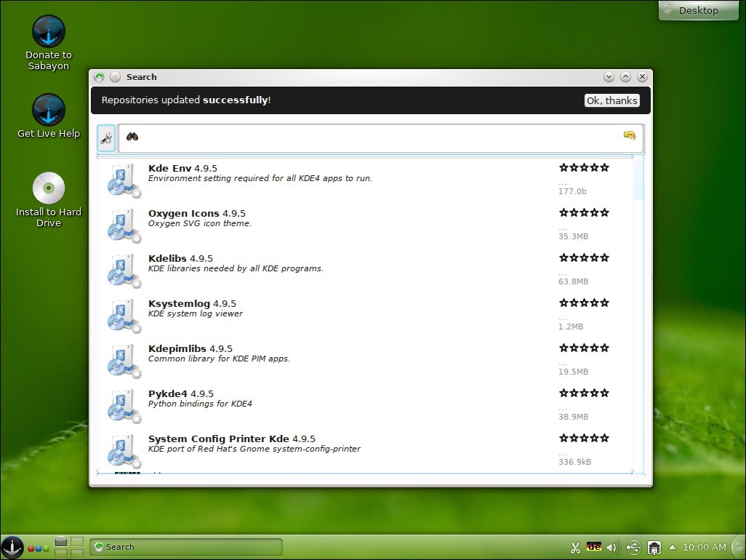Image resolution: width=746 pixels, height=560 pixels.
Task: Select the Oxygen Icons package icon
Action: [x=124, y=225]
